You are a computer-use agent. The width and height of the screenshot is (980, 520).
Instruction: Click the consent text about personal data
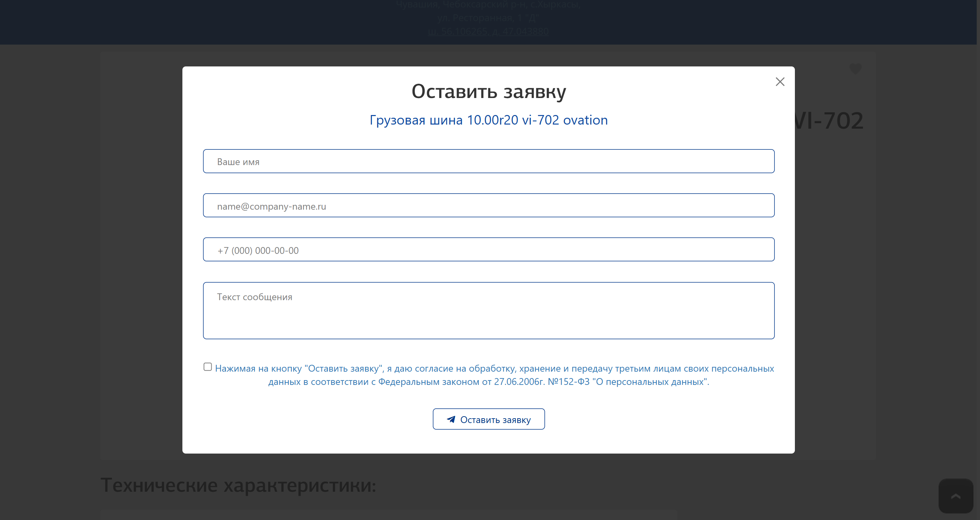point(494,375)
